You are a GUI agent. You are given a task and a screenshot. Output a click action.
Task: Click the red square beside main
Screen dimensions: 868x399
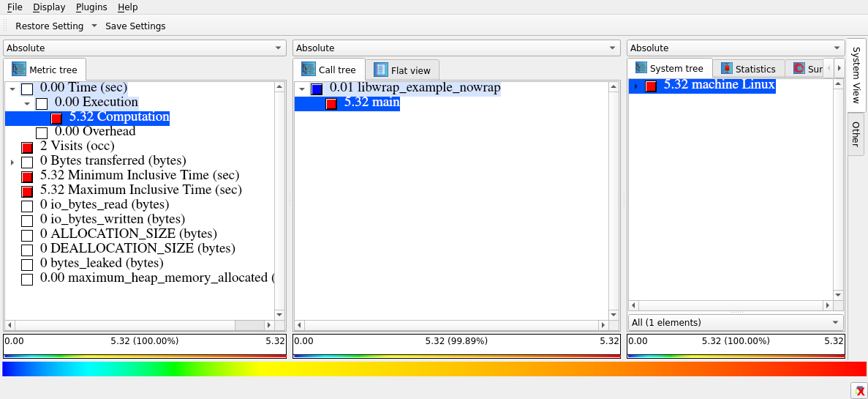click(x=331, y=103)
